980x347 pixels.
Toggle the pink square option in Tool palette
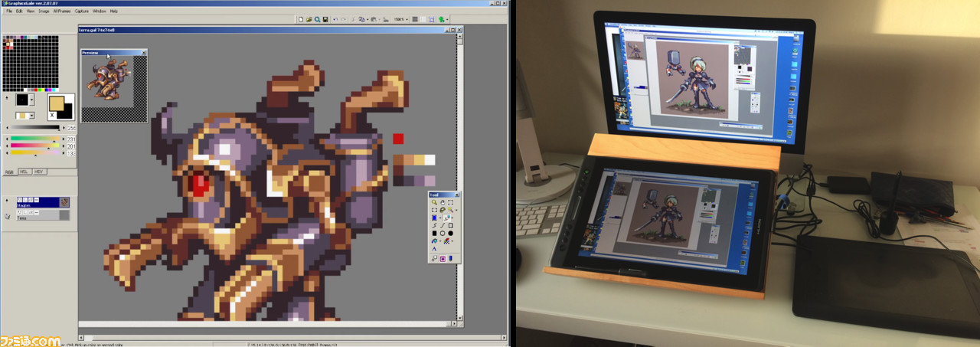pos(443,259)
